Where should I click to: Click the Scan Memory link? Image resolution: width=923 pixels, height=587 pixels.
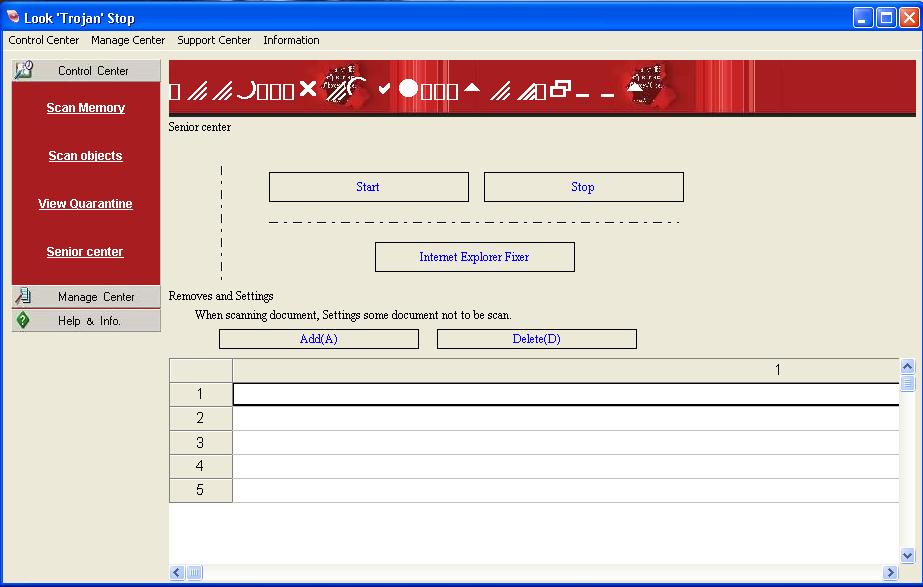(x=85, y=108)
